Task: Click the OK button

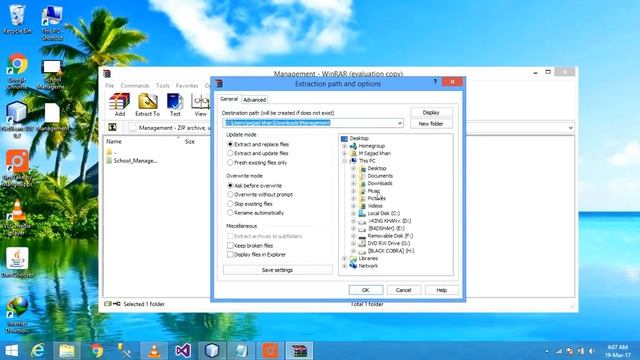Action: pos(366,290)
